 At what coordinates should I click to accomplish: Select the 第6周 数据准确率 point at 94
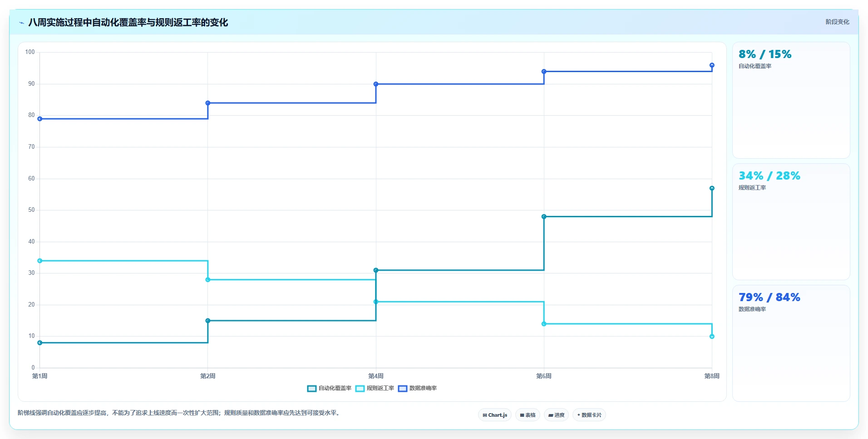click(x=544, y=72)
